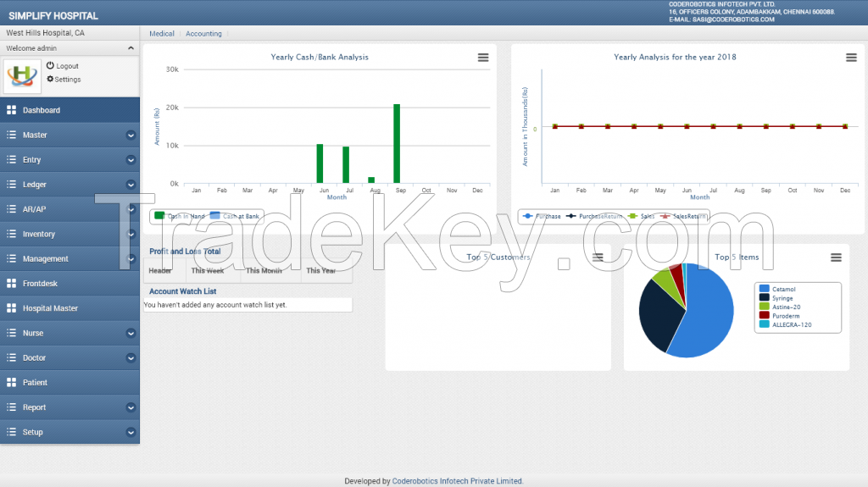The width and height of the screenshot is (868, 487).
Task: Toggle the Cash in Hand legend series
Action: point(179,217)
